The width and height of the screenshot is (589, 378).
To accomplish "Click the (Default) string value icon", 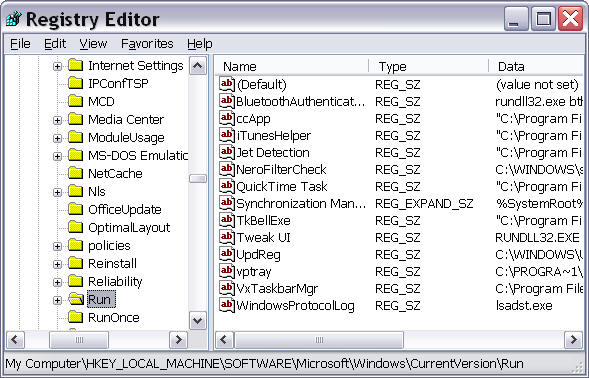I will 227,84.
